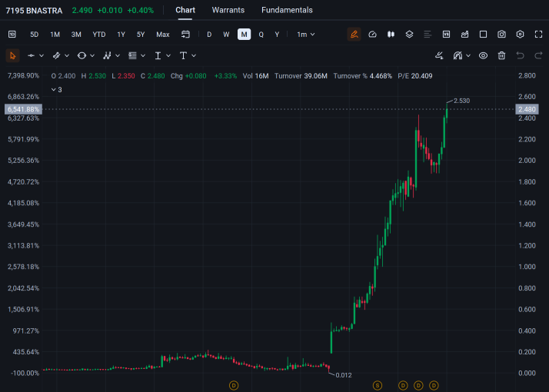Screen dimensions: 549x392
Task: Click the 2.480 current price label
Action: click(527, 109)
